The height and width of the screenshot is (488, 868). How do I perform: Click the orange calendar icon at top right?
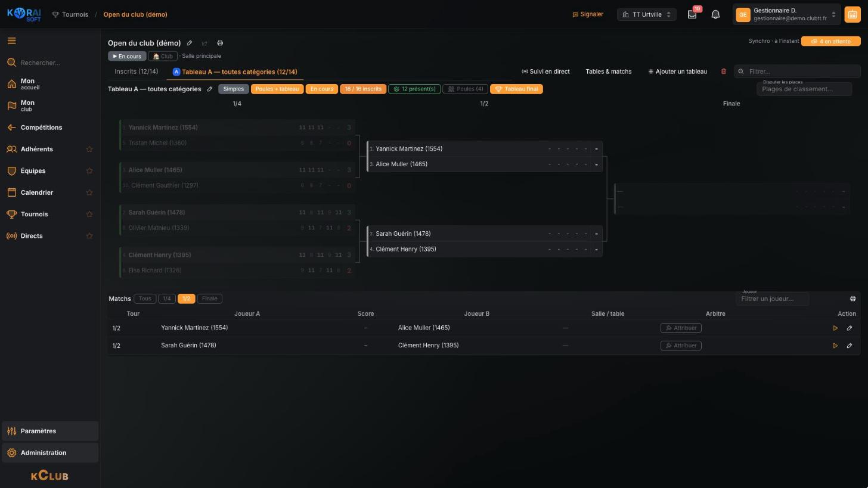tap(852, 14)
